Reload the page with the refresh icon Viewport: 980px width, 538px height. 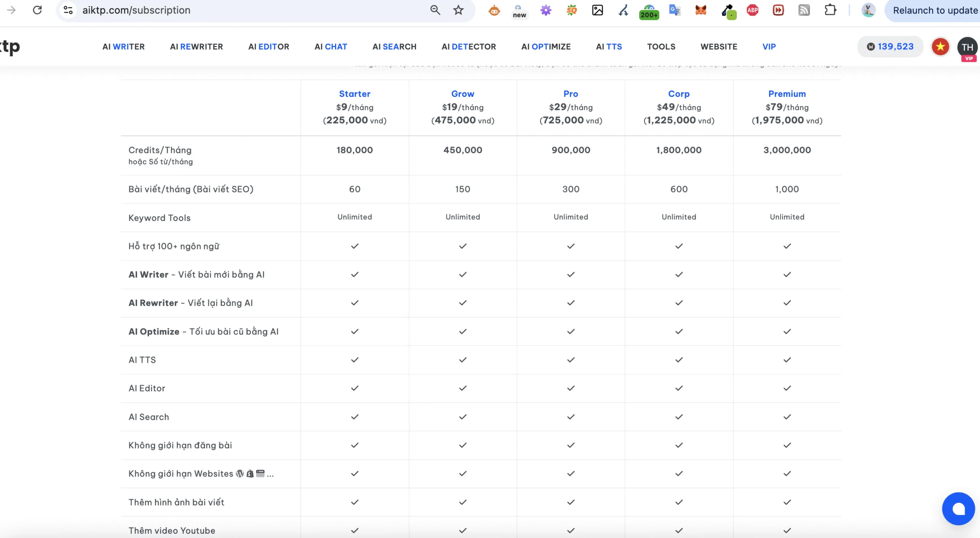point(37,10)
